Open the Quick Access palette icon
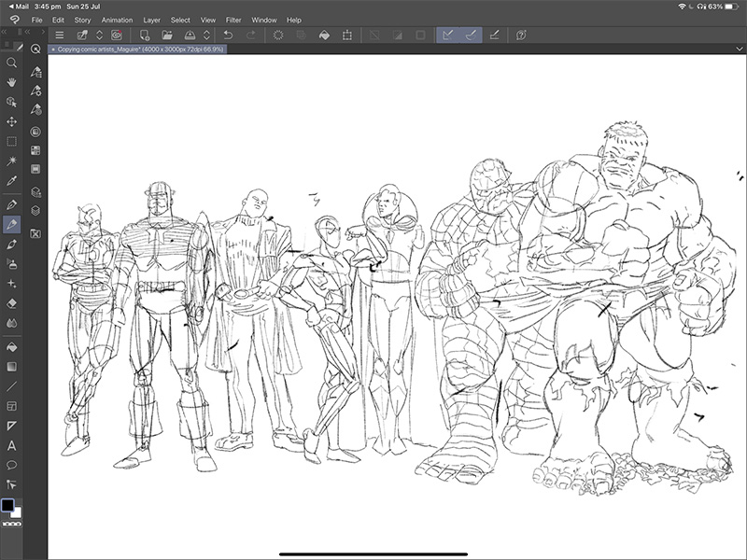Screen dimensions: 747x560 click(35, 49)
